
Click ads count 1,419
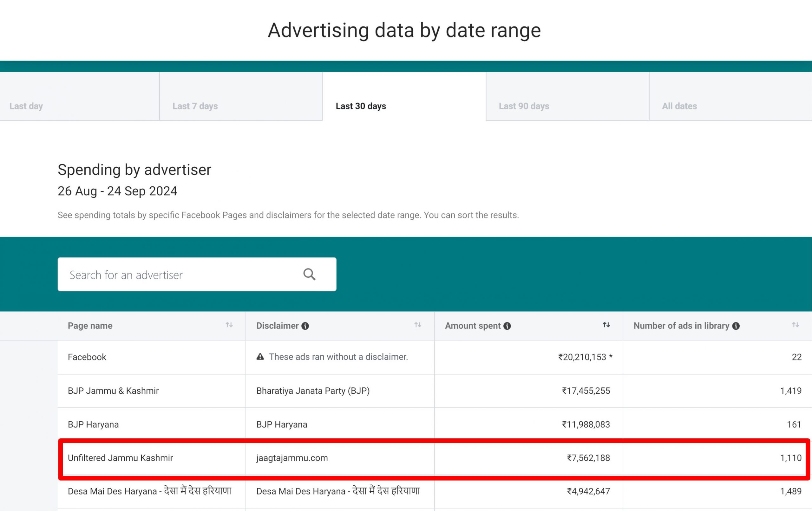click(x=791, y=391)
